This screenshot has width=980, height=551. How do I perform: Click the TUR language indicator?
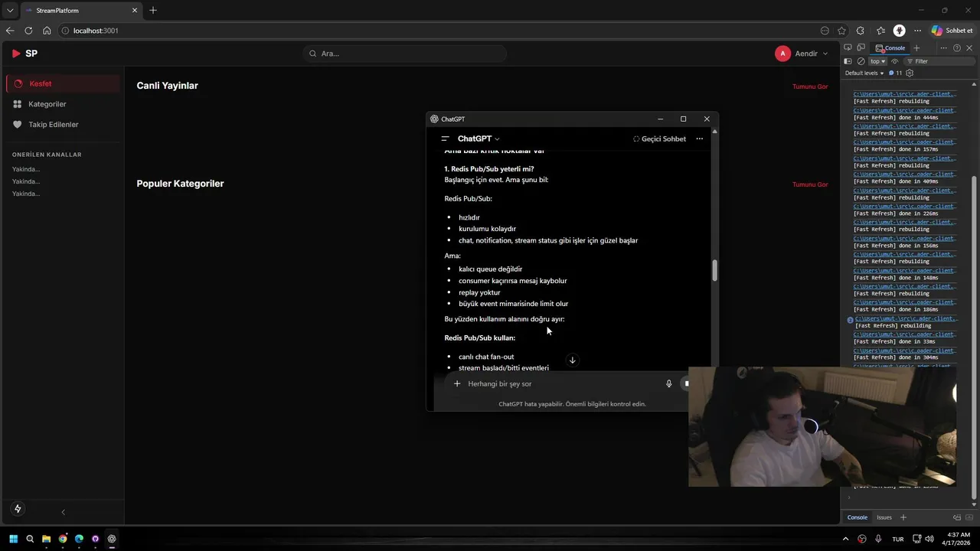[x=898, y=539]
